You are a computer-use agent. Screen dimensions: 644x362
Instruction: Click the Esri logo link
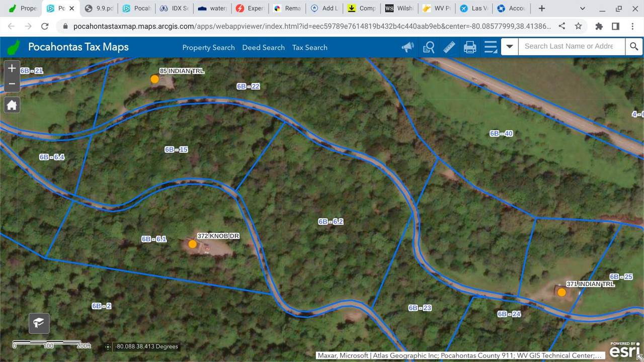[x=626, y=350]
